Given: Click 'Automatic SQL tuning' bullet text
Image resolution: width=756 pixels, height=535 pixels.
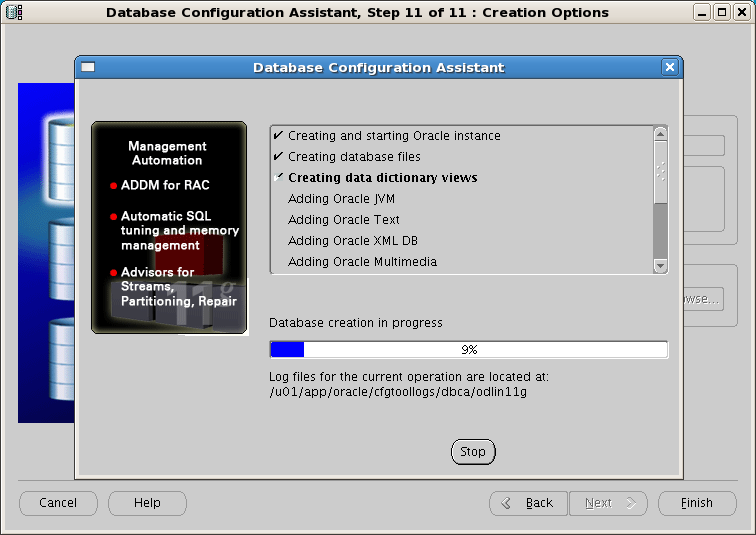Looking at the screenshot, I should point(180,230).
